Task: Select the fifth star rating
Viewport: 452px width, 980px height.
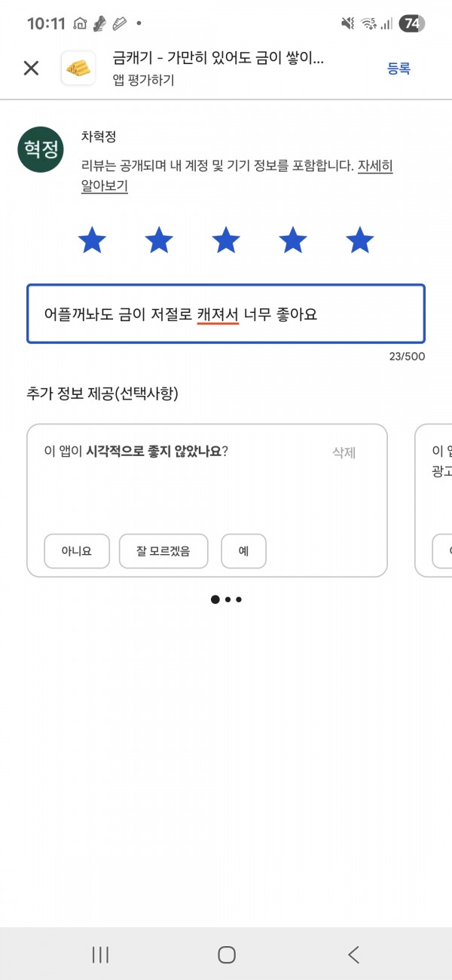Action: (360, 240)
